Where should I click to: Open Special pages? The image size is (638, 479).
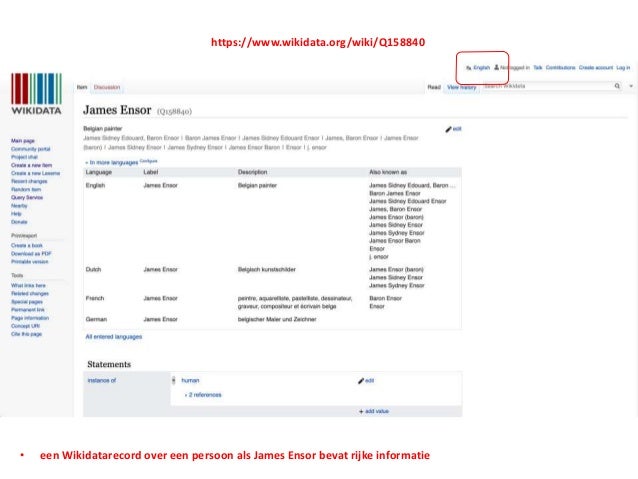click(x=26, y=302)
